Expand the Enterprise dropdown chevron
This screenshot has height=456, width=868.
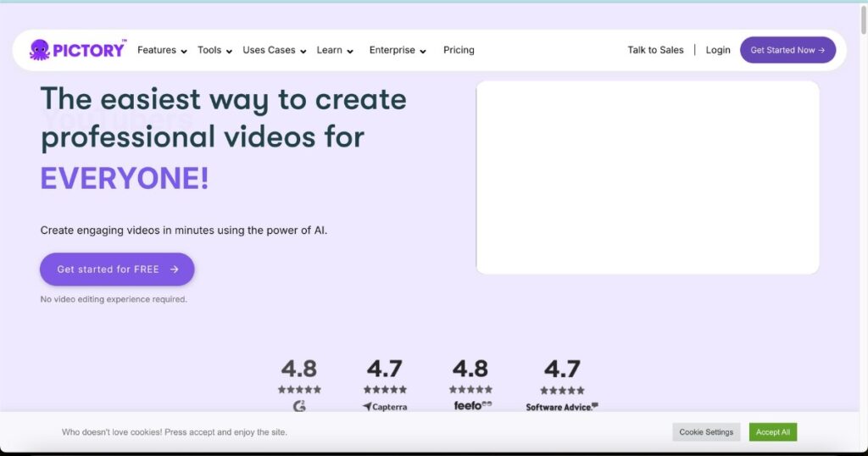(423, 51)
